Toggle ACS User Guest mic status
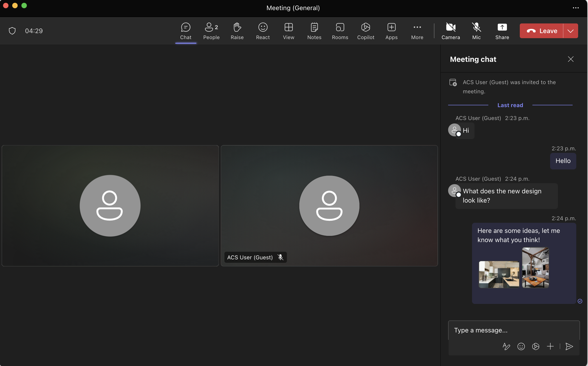Screen dimensions: 588x366 coord(280,257)
